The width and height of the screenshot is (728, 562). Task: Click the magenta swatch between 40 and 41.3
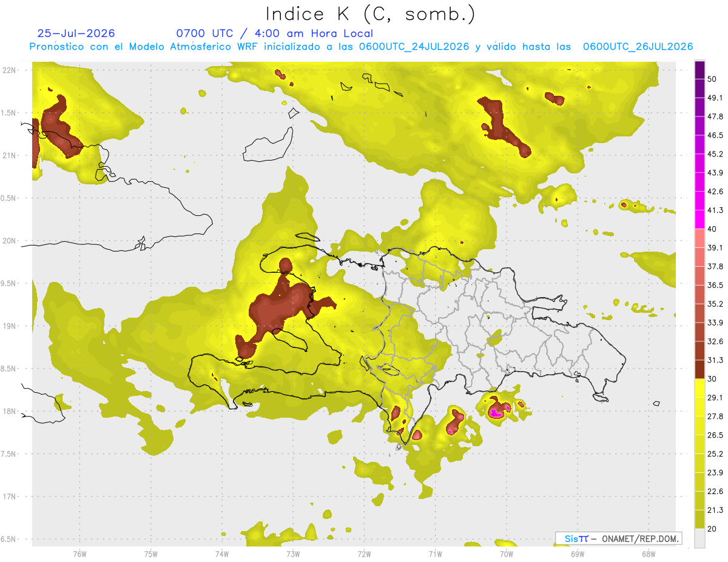point(699,219)
